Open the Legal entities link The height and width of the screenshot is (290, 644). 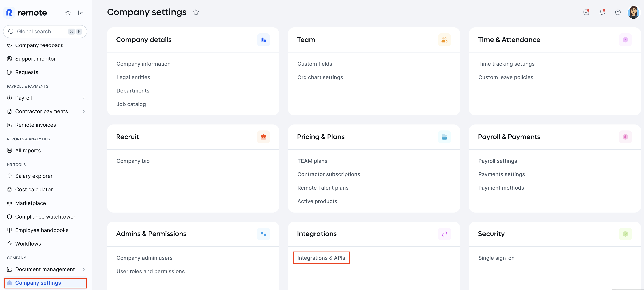(133, 77)
